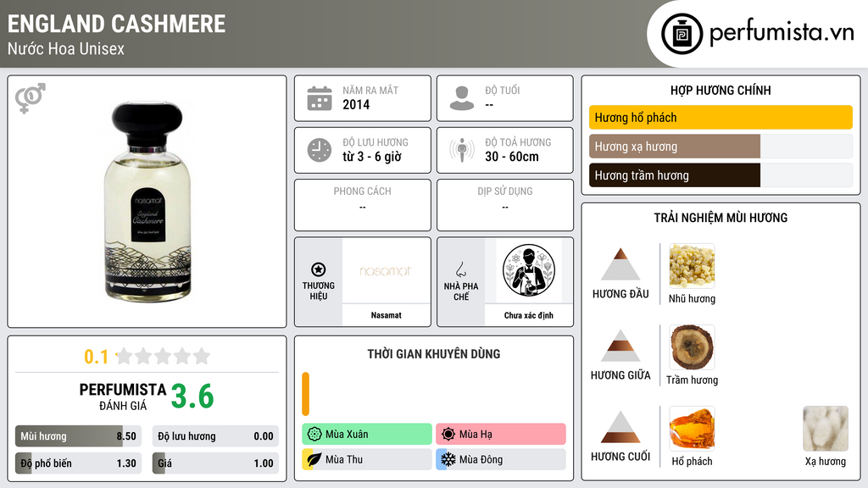Click the perfumer illustration icon
The width and height of the screenshot is (868, 488).
pos(529,270)
